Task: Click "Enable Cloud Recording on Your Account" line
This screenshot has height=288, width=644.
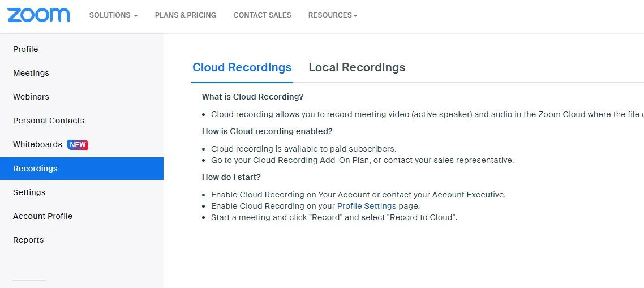Action: [x=359, y=195]
